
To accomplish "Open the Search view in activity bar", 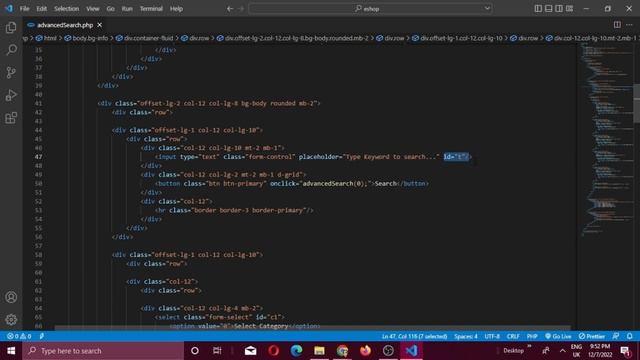I will pyautogui.click(x=11, y=50).
